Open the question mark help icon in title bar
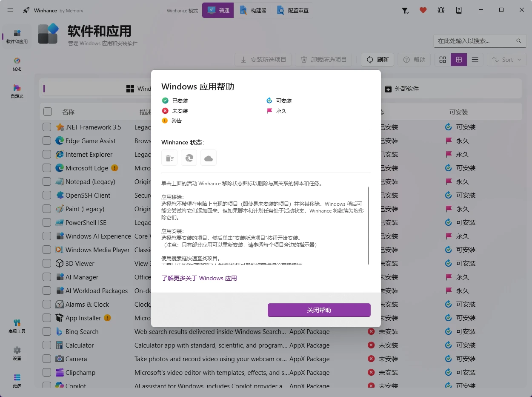 click(459, 10)
